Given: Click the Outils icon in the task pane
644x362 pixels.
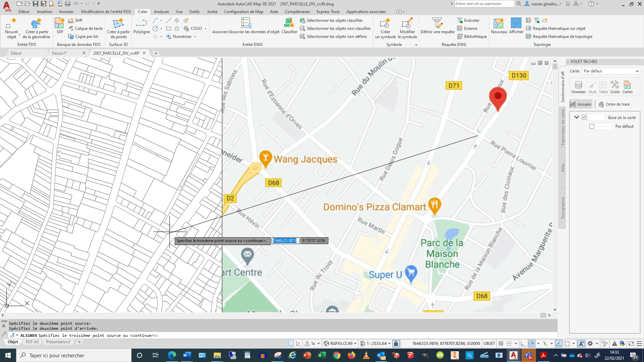Looking at the screenshot, I should pos(615,86).
